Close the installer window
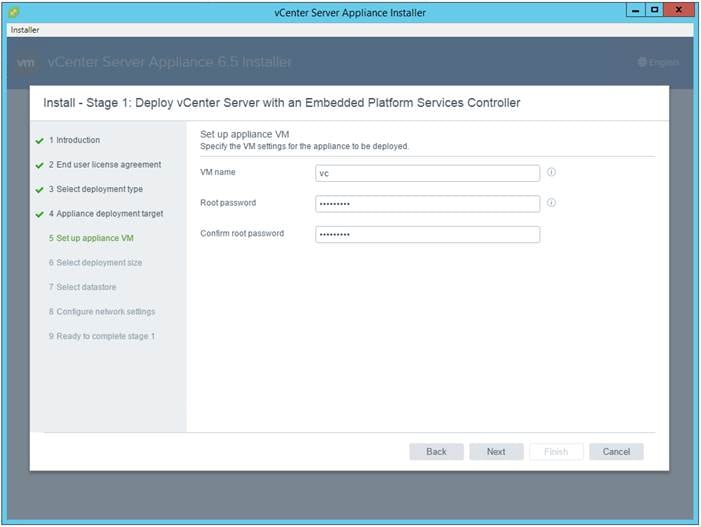Image resolution: width=701 pixels, height=527 pixels. (x=679, y=10)
